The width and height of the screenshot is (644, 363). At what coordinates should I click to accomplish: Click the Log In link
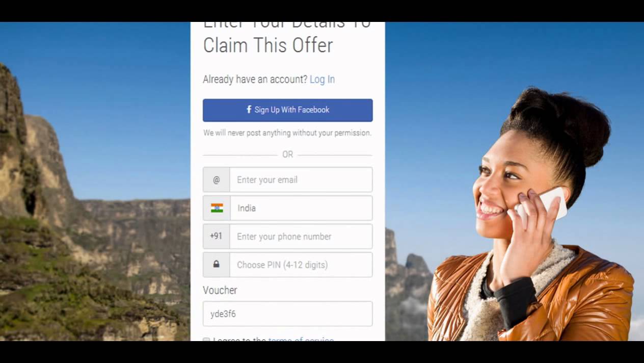(x=322, y=79)
